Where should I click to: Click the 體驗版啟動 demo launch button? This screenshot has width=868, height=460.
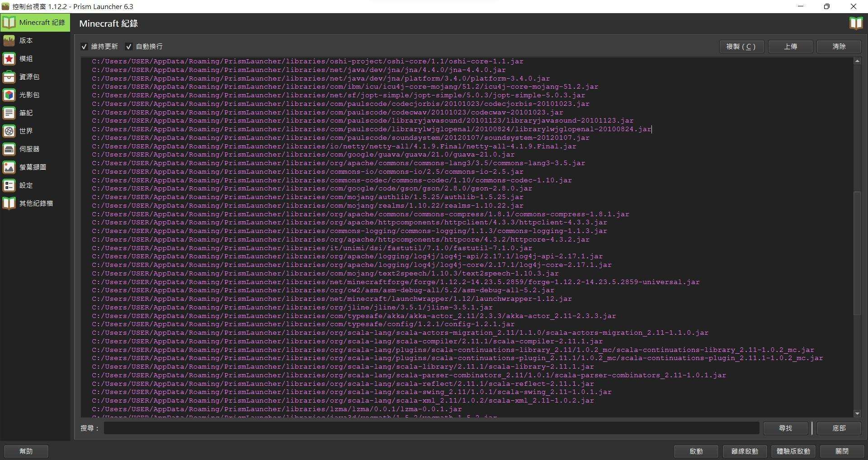tap(793, 451)
